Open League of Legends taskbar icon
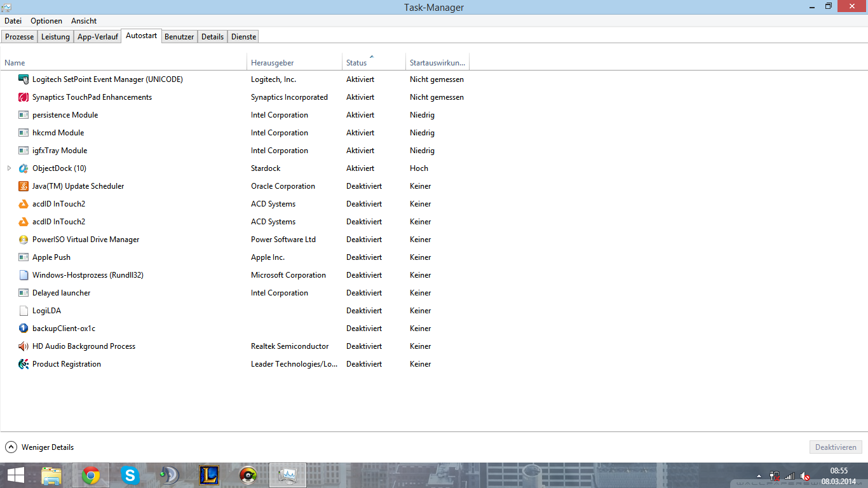The width and height of the screenshot is (868, 488). [x=209, y=475]
